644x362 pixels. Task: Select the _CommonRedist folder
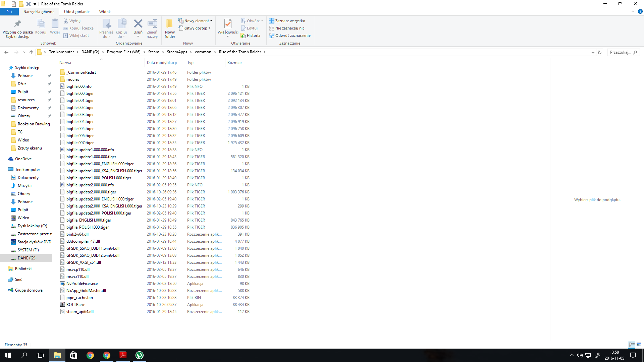(81, 72)
